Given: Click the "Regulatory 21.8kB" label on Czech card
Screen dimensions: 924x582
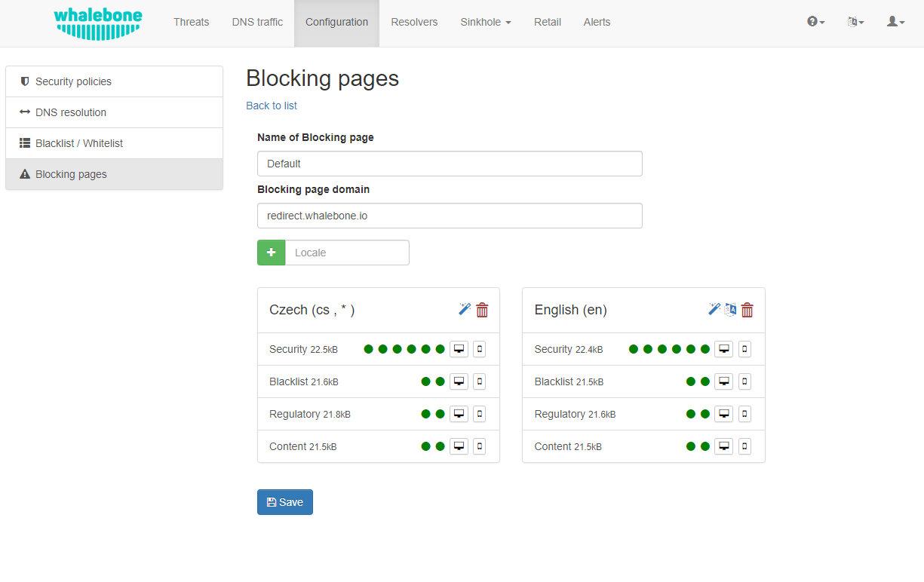Looking at the screenshot, I should point(309,414).
